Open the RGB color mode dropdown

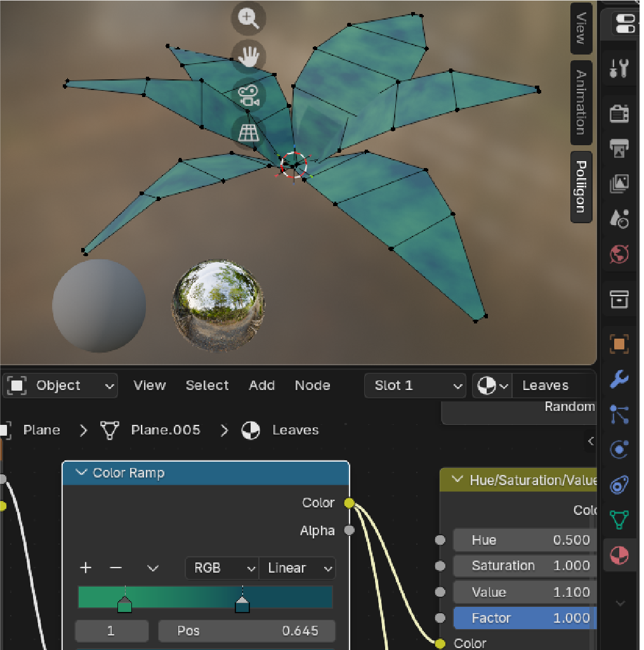tap(222, 568)
